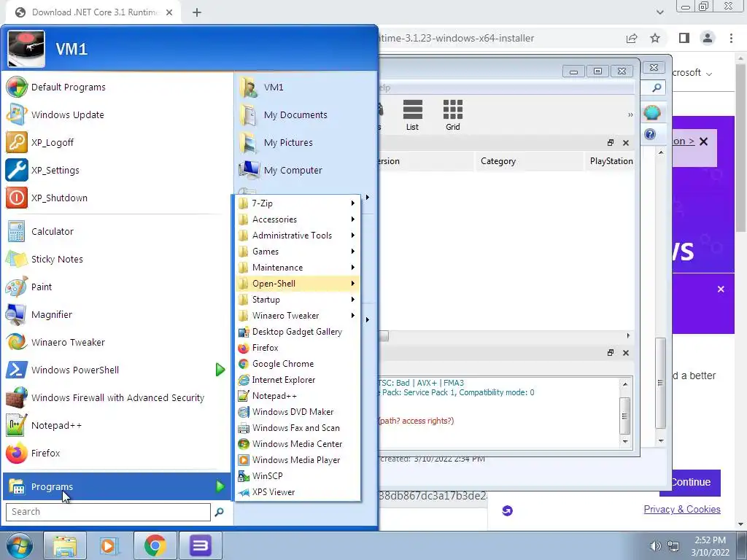
Task: Open Windows Media Player from submenu
Action: 298,460
